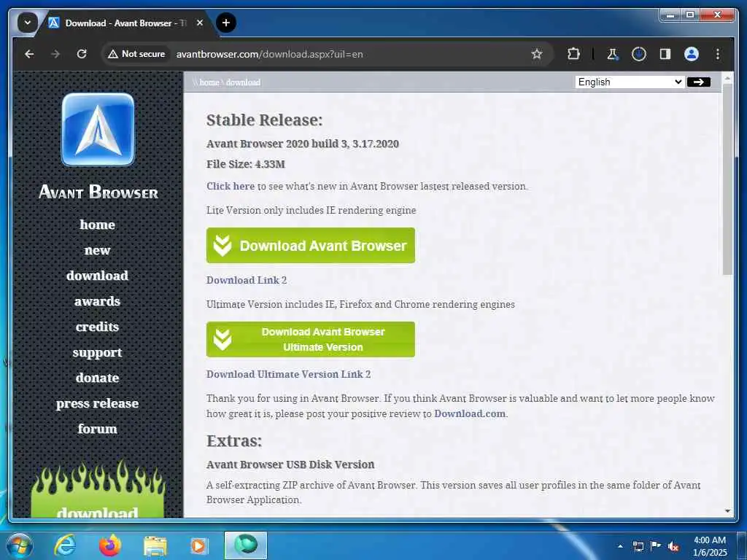Image resolution: width=747 pixels, height=560 pixels.
Task: Click the Download Link 2 link
Action: 247,280
